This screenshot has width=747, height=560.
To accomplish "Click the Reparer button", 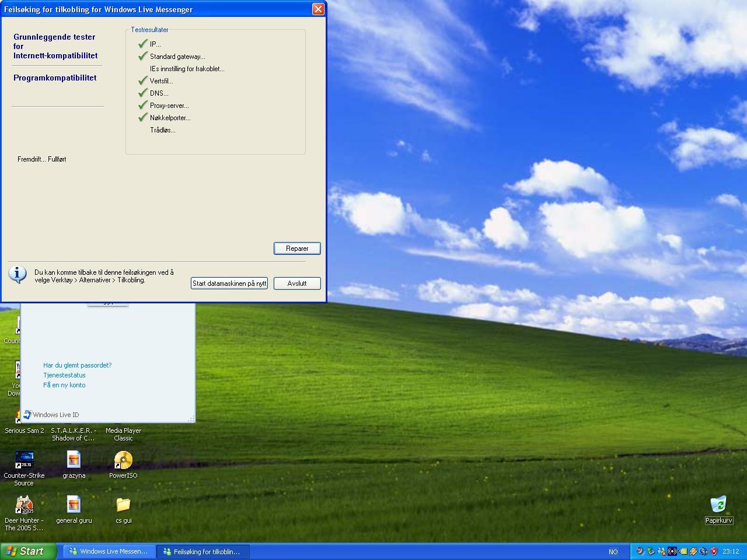I will point(297,249).
